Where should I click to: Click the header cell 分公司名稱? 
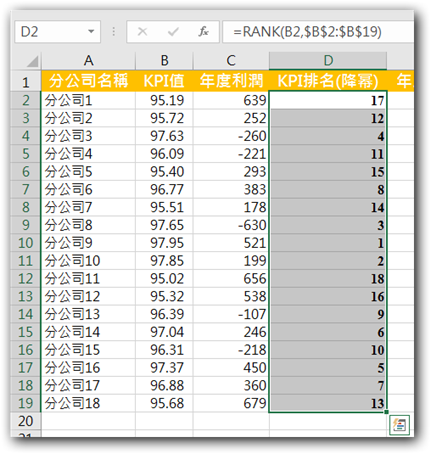coord(88,81)
